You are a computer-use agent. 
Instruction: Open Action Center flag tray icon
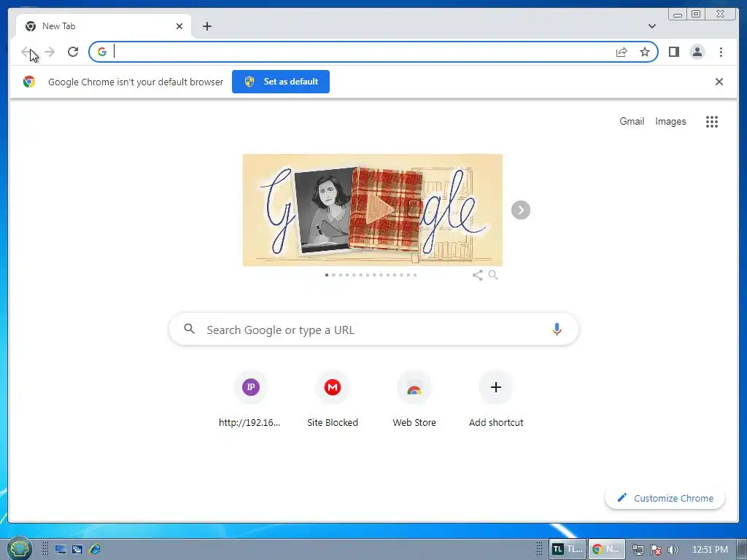pyautogui.click(x=656, y=550)
